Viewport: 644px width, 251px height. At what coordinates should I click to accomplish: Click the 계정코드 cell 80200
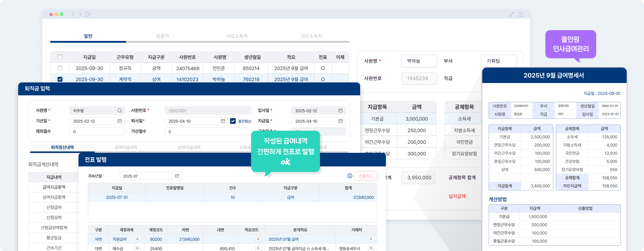(x=156, y=239)
